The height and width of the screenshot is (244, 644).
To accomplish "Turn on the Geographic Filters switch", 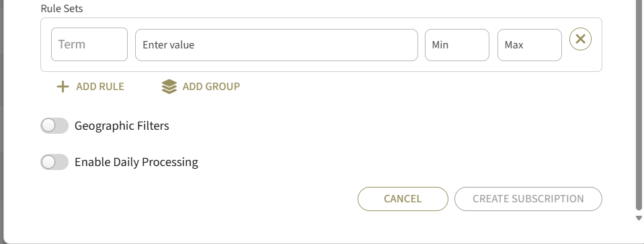I will coord(54,126).
